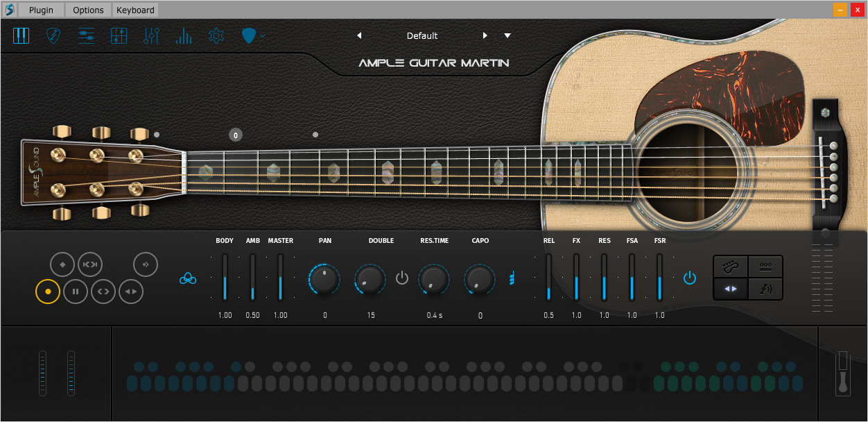Minimize the plugin window
868x422 pixels.
[x=840, y=10]
